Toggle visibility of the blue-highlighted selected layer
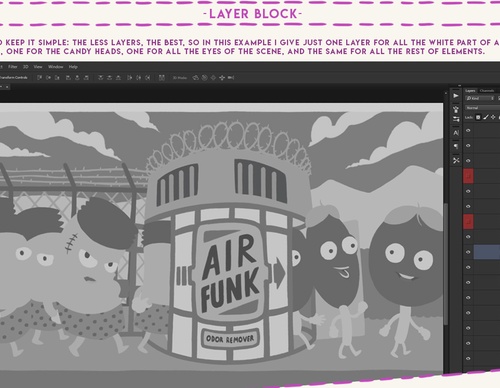The height and width of the screenshot is (388, 500). [468, 252]
